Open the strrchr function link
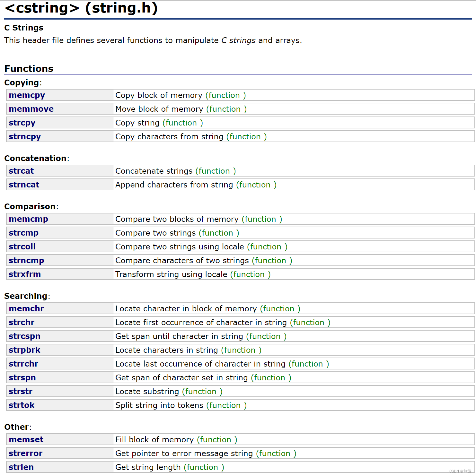The width and height of the screenshot is (476, 476). tap(23, 364)
